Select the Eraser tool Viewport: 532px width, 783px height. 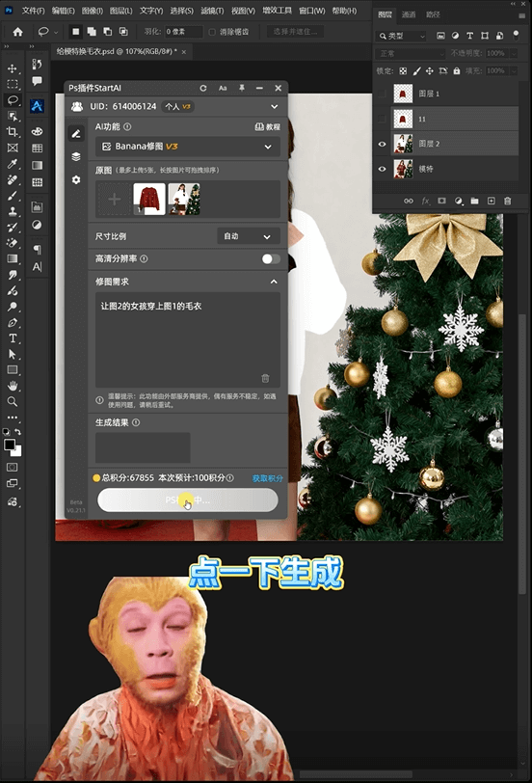click(13, 243)
